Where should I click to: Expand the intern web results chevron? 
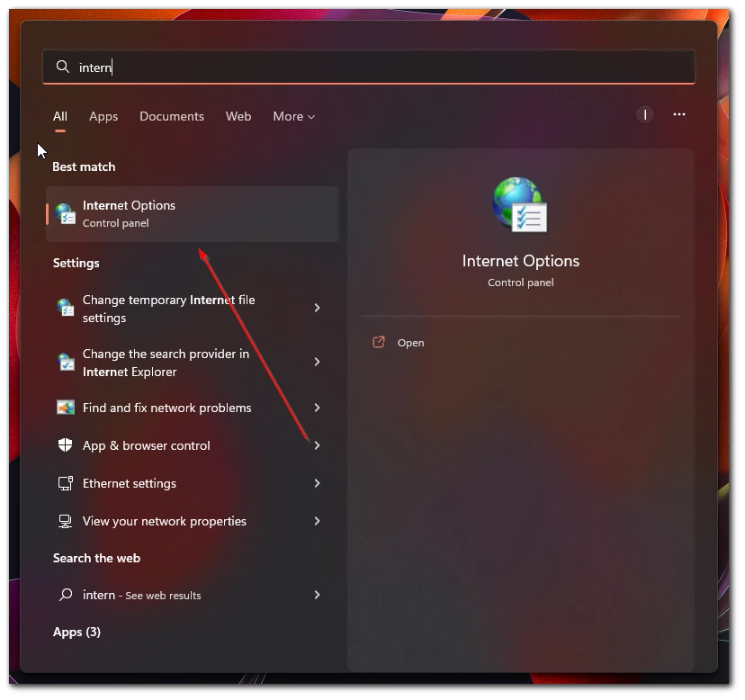(317, 595)
